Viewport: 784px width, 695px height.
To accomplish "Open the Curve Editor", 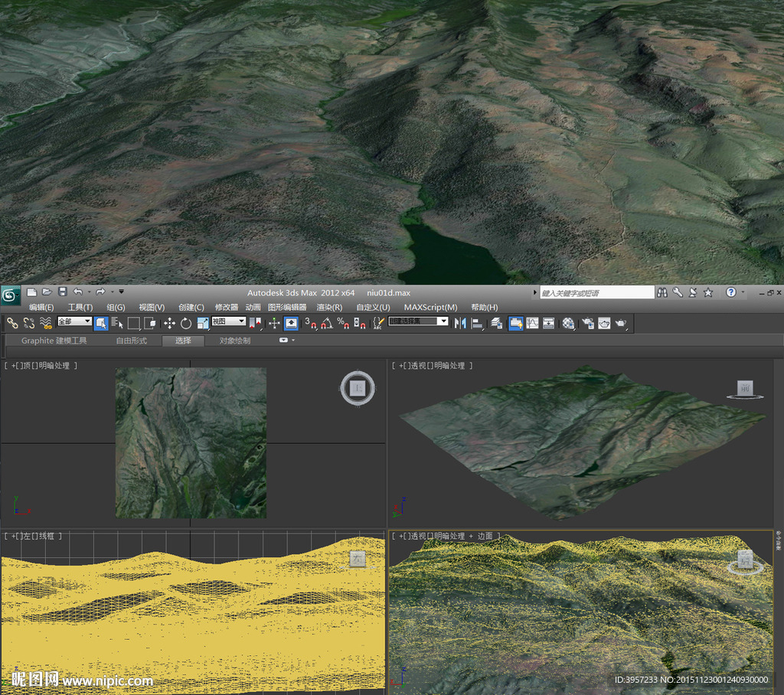I will click(x=533, y=324).
